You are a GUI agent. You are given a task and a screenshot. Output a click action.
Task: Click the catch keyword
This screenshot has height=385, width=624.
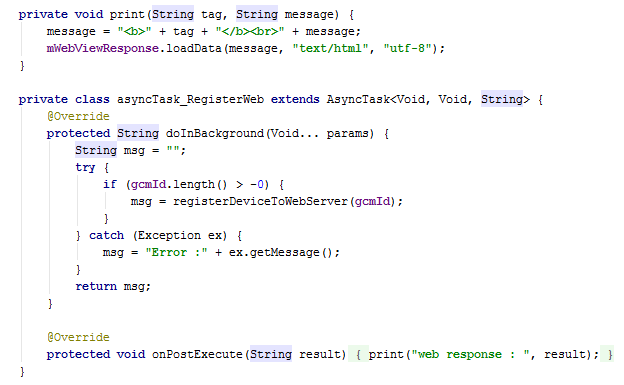pyautogui.click(x=106, y=236)
